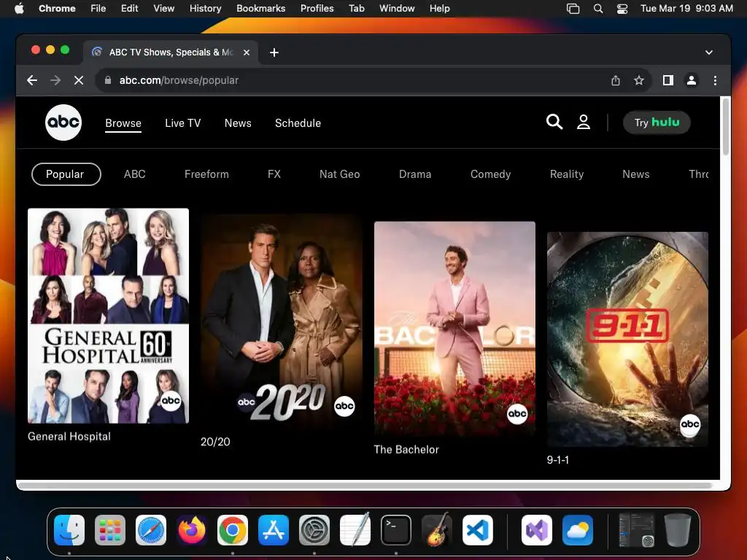Open the Browse navigation link
The height and width of the screenshot is (560, 747).
click(123, 122)
